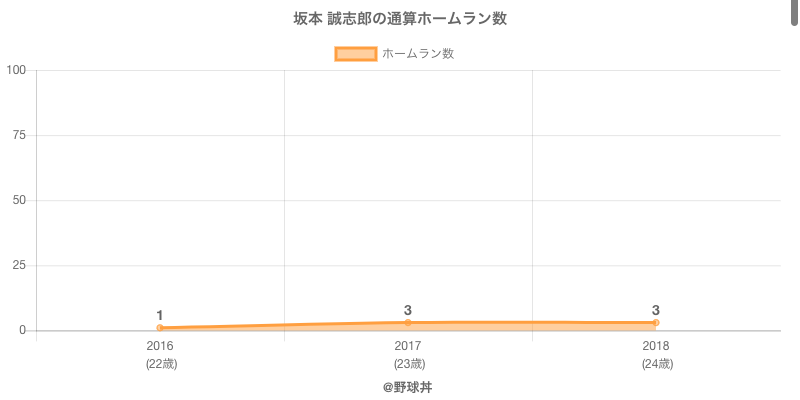
Task: Click the 2016 data point marker
Action: coord(160,328)
